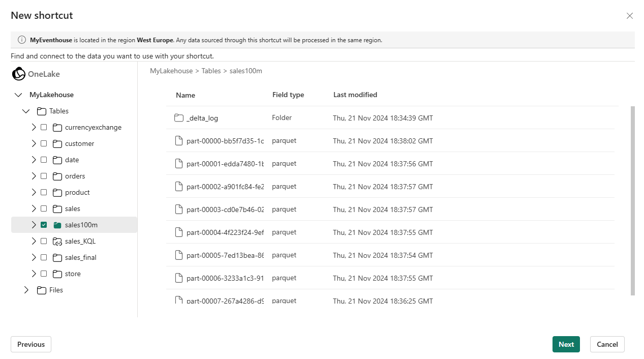Click the Folder field type cell
Viewport: 644px width, 359px height.
click(282, 117)
